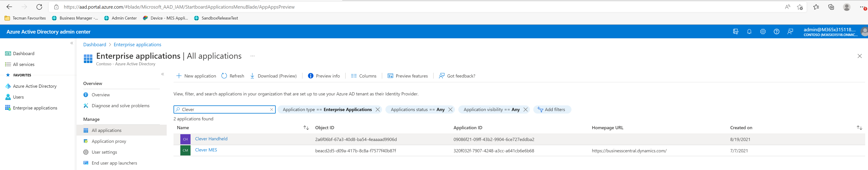This screenshot has height=170, width=868.
Task: Remove the Application visibility filter
Action: 525,109
